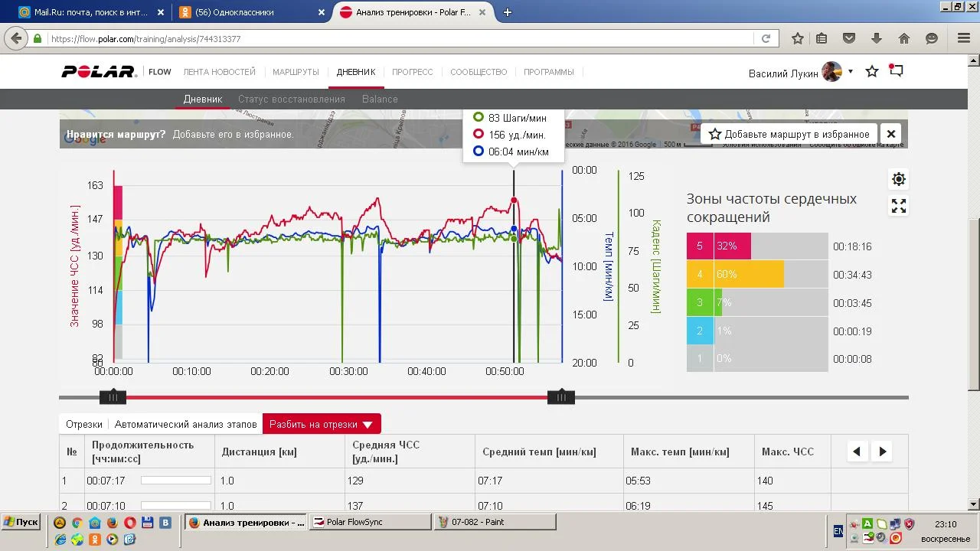Close the add route to favorites banner
Viewport: 980px width, 551px height.
[891, 134]
